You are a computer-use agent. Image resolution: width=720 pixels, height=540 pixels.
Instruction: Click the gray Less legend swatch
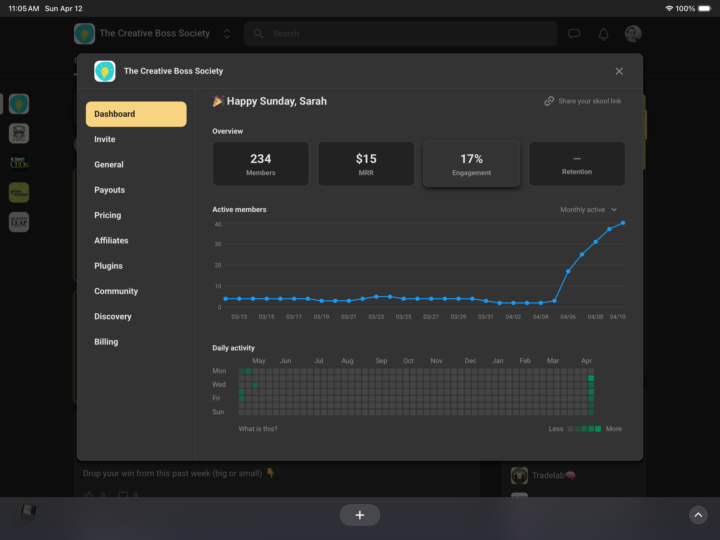coord(570,429)
